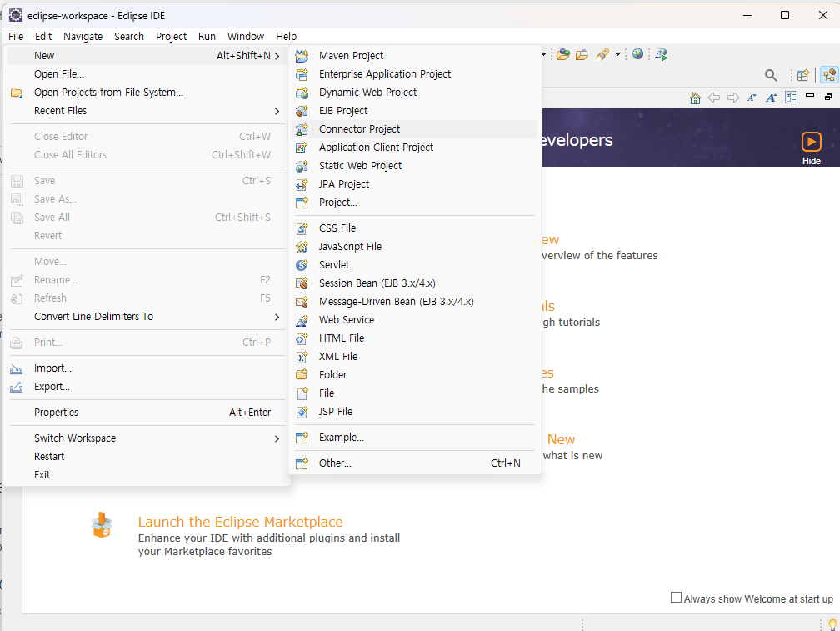The width and height of the screenshot is (840, 631).
Task: Pick Session Bean icon
Action: (x=302, y=283)
